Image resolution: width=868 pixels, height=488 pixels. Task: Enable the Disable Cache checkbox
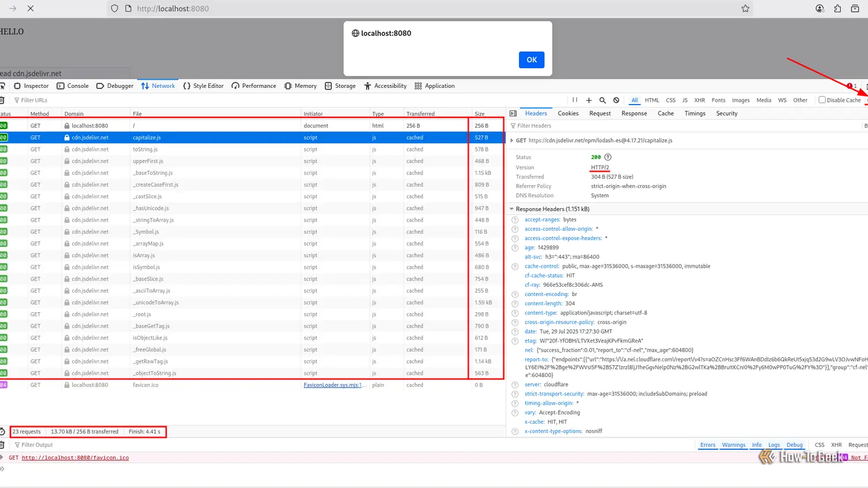pyautogui.click(x=822, y=100)
